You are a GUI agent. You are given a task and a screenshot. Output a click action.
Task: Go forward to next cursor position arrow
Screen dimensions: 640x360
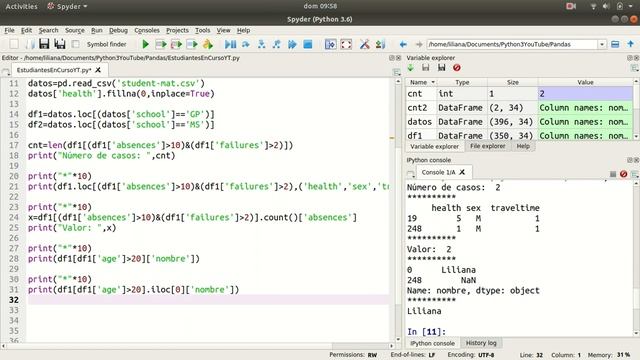(419, 44)
